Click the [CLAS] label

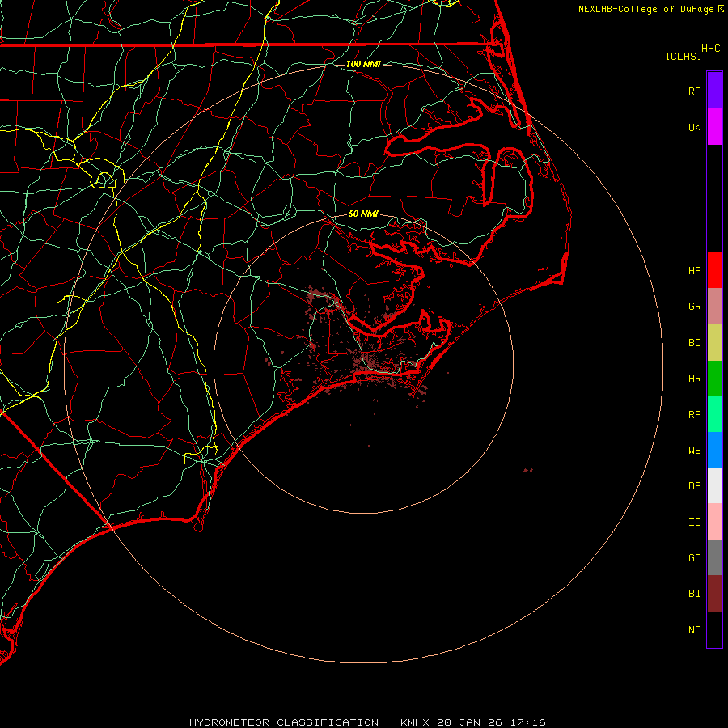[x=684, y=56]
